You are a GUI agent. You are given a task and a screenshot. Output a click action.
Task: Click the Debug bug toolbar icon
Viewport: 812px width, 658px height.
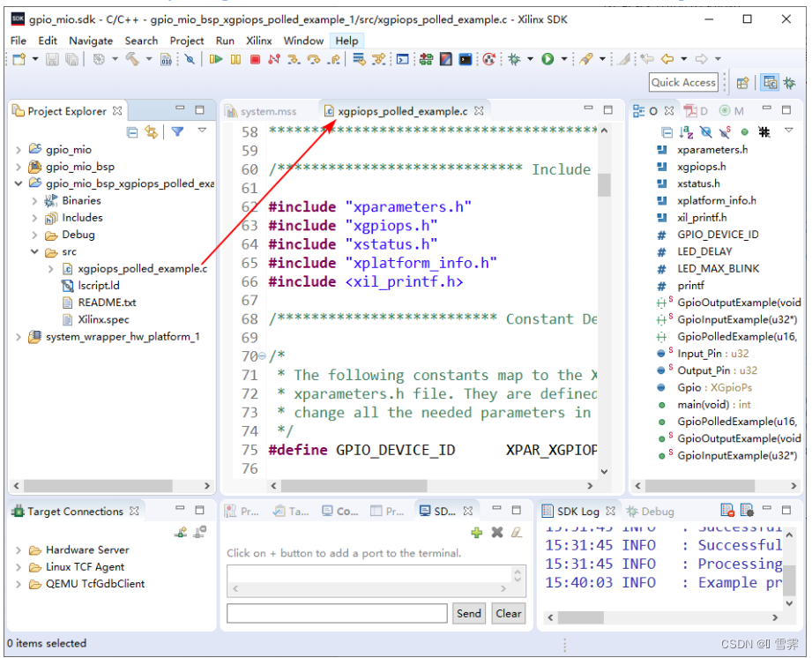click(x=514, y=59)
